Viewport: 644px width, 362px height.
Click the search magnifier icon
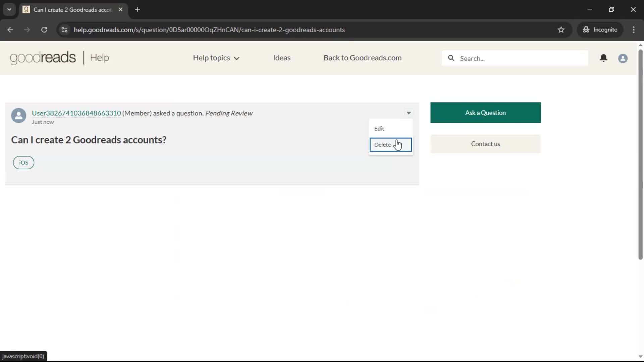tap(451, 58)
